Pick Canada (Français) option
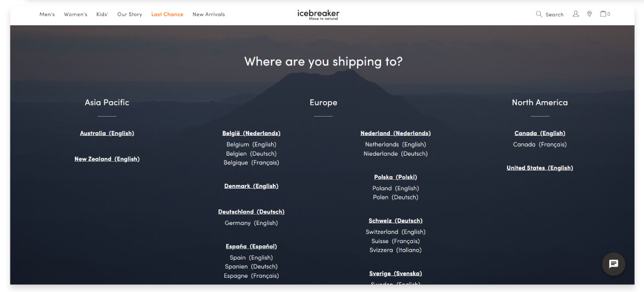The width and height of the screenshot is (644, 292). click(x=540, y=145)
